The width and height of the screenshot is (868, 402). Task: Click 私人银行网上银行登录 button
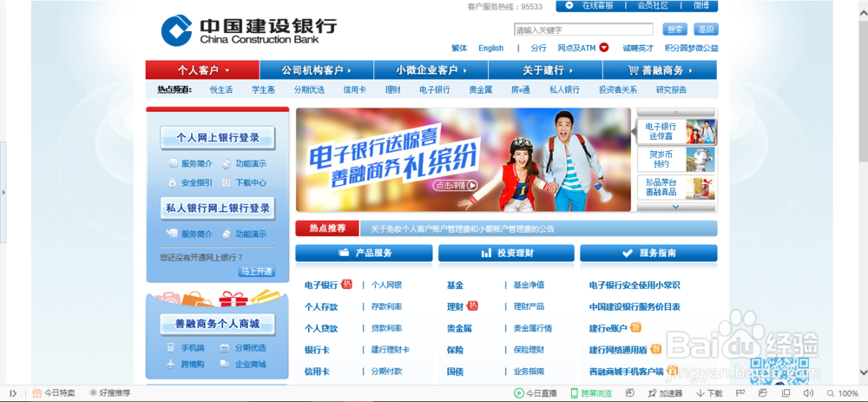pyautogui.click(x=218, y=208)
